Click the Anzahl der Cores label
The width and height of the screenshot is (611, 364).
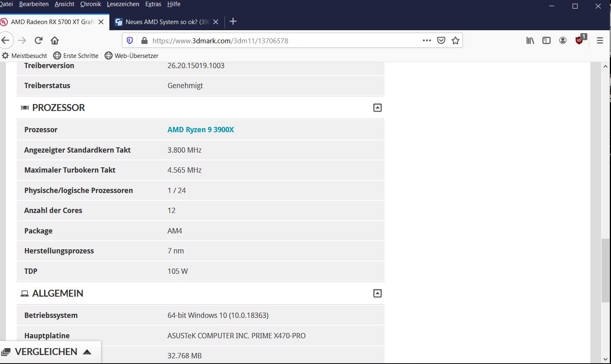pyautogui.click(x=53, y=211)
